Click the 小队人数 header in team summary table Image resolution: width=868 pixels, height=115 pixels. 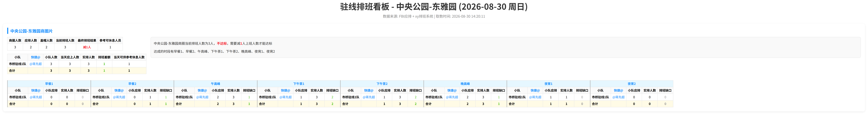click(x=51, y=57)
